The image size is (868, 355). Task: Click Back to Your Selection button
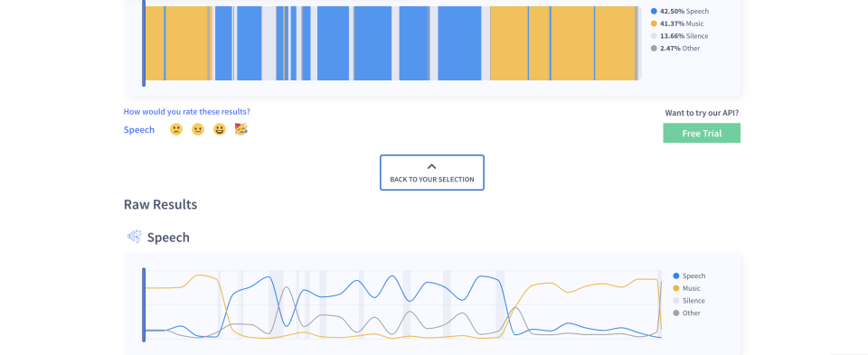click(432, 173)
